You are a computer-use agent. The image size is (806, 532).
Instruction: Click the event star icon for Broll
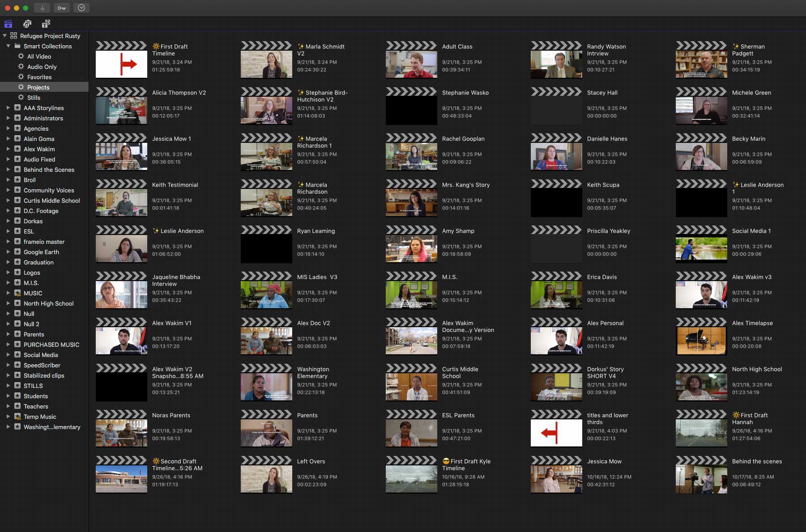(17, 180)
